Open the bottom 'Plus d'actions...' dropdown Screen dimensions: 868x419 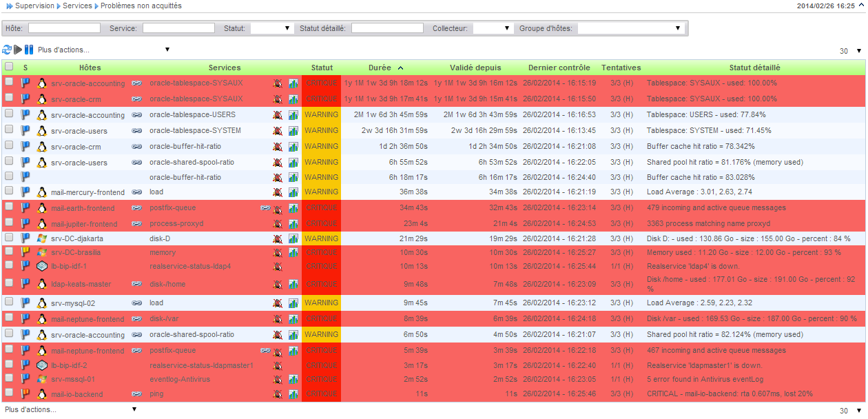[x=70, y=409]
